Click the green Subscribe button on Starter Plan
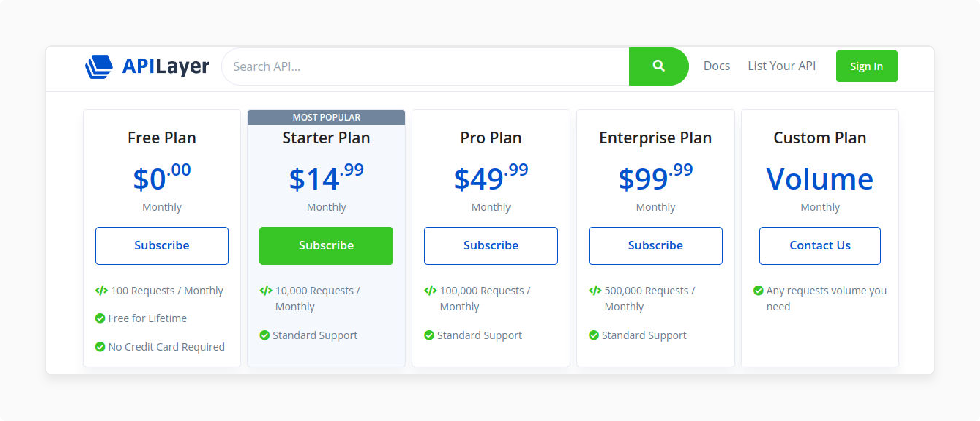 click(326, 245)
